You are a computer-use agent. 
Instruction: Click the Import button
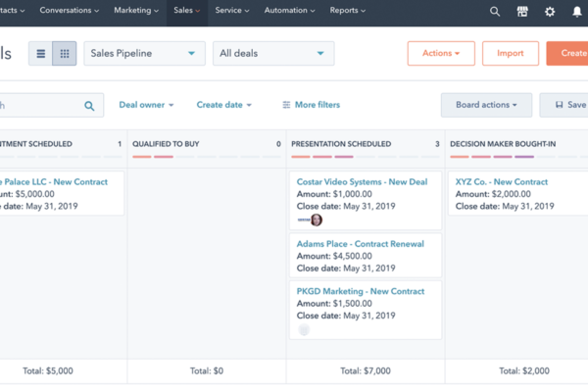pyautogui.click(x=510, y=54)
